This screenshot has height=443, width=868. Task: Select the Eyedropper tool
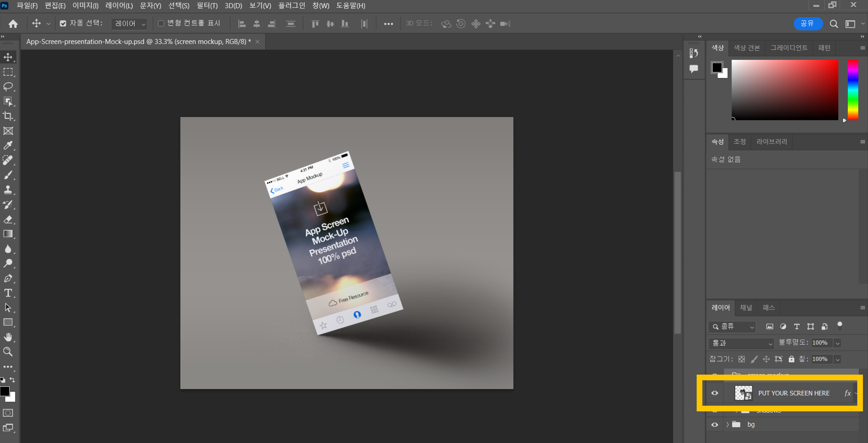point(8,146)
